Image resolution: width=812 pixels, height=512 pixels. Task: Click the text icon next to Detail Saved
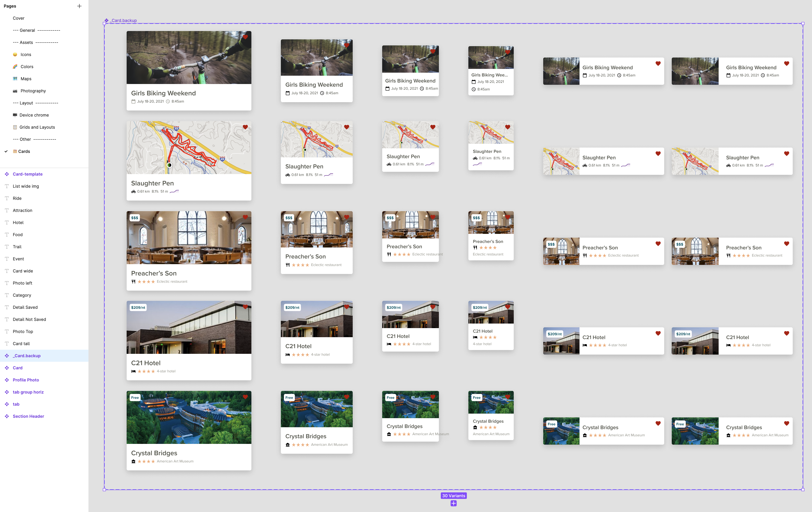click(7, 307)
